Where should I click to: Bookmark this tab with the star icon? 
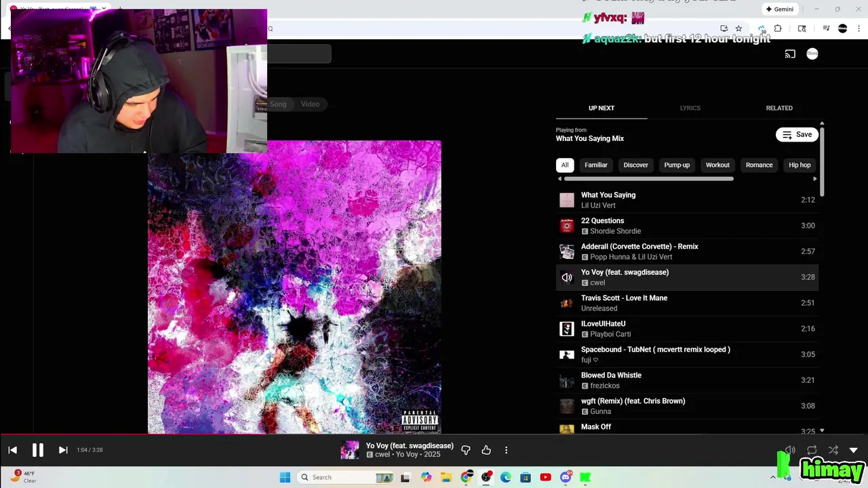tap(738, 28)
